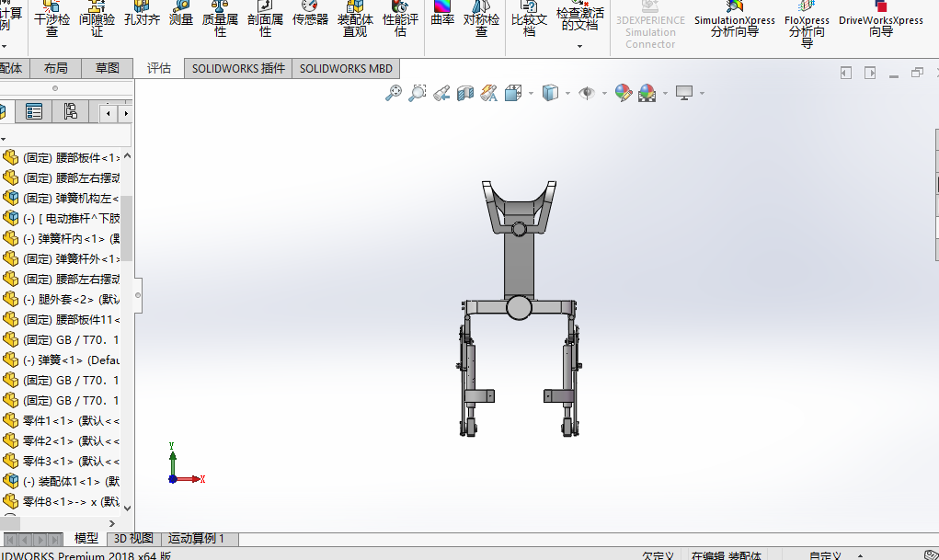The height and width of the screenshot is (560, 939).
Task: Click the Previous View icon
Action: pyautogui.click(x=441, y=93)
